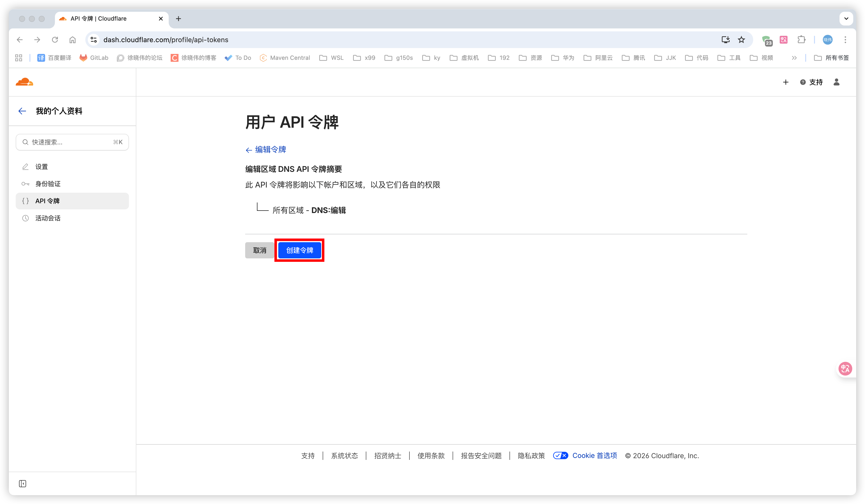
Task: Click the Cloudflare logo icon
Action: tap(24, 82)
